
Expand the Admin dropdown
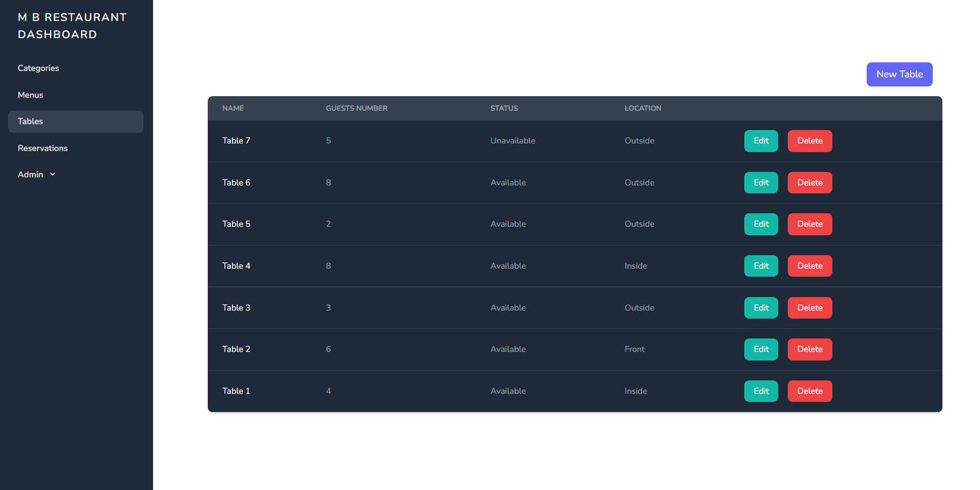[x=37, y=175]
